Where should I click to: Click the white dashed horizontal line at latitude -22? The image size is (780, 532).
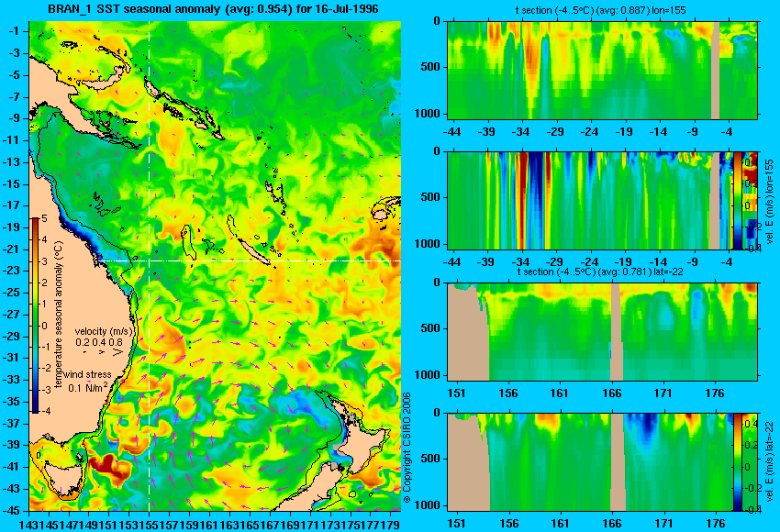coord(250,260)
